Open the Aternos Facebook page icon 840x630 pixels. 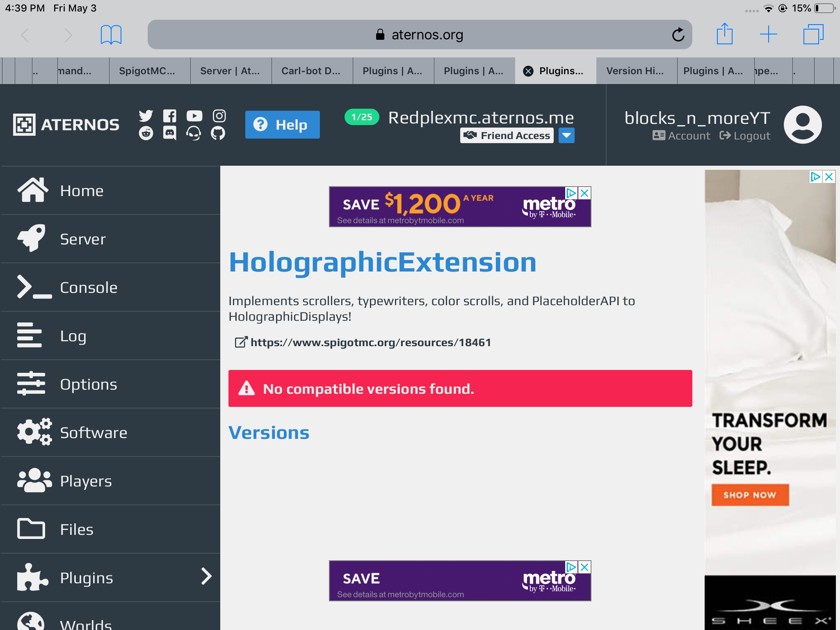pos(170,116)
